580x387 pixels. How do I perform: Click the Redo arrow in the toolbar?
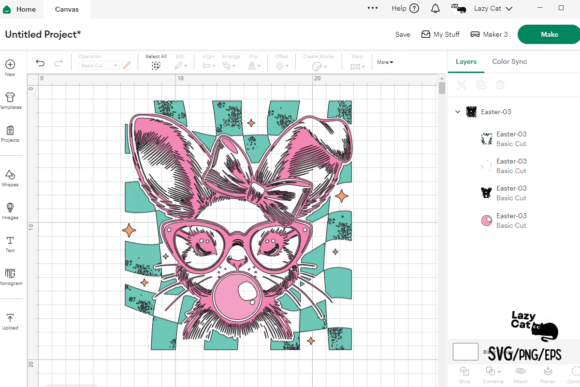point(58,63)
